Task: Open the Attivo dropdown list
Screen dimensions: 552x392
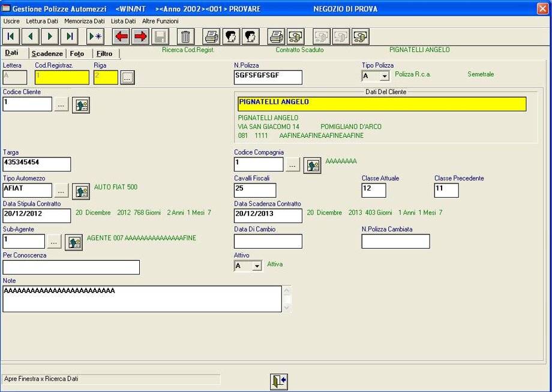Action: click(x=257, y=266)
